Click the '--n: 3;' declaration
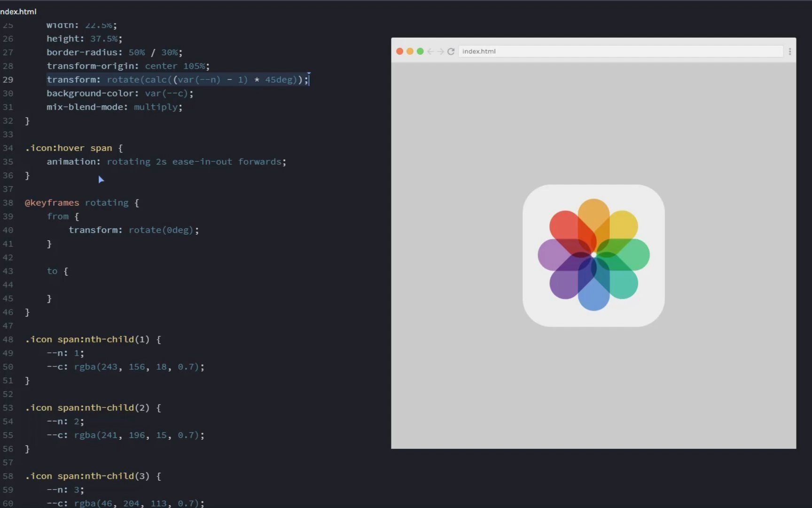 (65, 490)
